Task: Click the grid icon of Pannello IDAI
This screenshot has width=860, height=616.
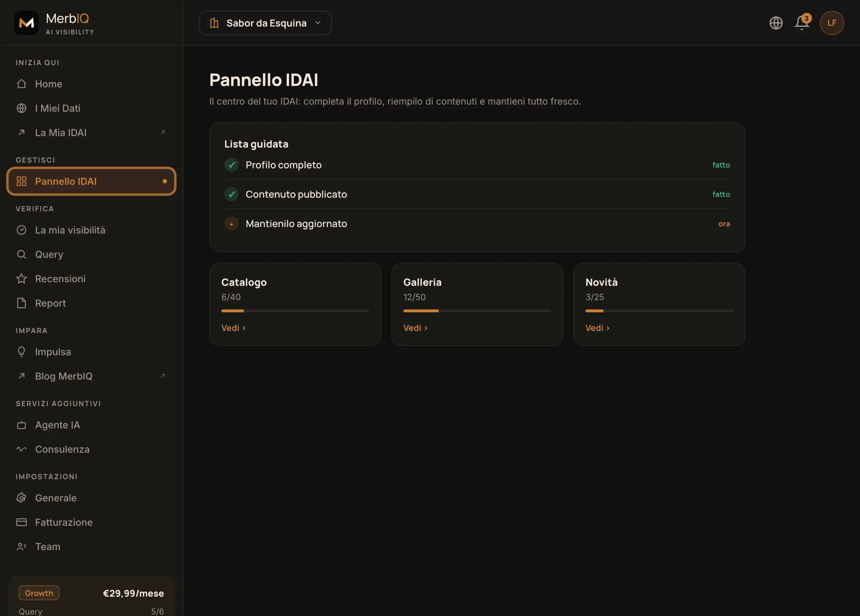Action: coord(21,181)
